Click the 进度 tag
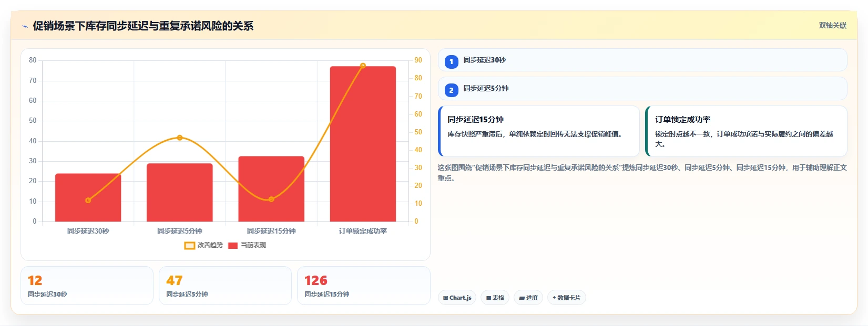The image size is (868, 326). click(x=528, y=298)
